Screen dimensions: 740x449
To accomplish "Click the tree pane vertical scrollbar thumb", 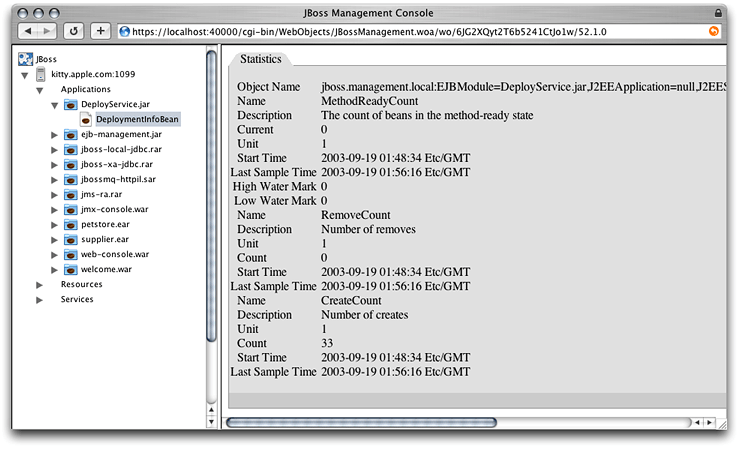I will coord(211,195).
